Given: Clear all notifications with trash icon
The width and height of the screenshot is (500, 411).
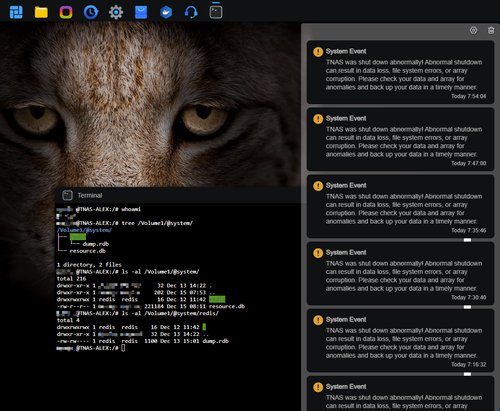Looking at the screenshot, I should click(x=491, y=30).
